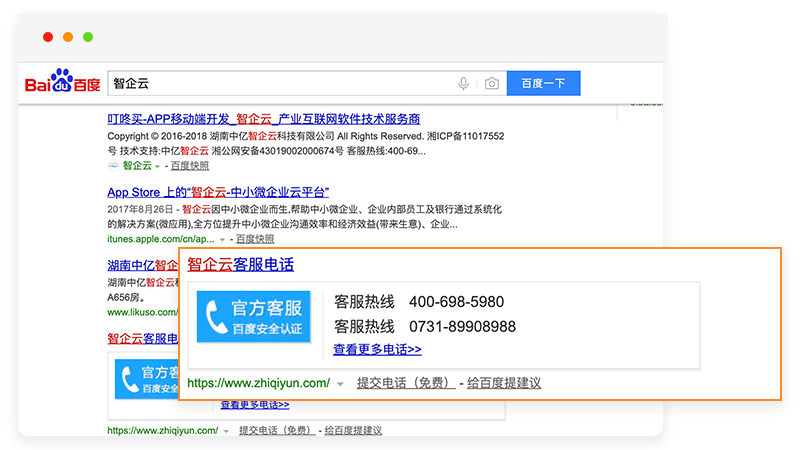
Task: Expand dropdown arrow after callout zhiqiyun URL
Action: pyautogui.click(x=340, y=384)
